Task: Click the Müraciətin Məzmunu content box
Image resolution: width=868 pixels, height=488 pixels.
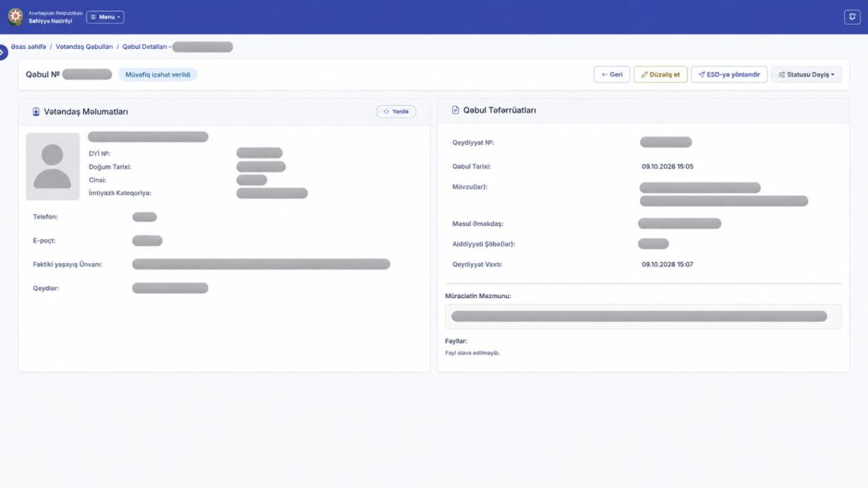Action: 643,317
